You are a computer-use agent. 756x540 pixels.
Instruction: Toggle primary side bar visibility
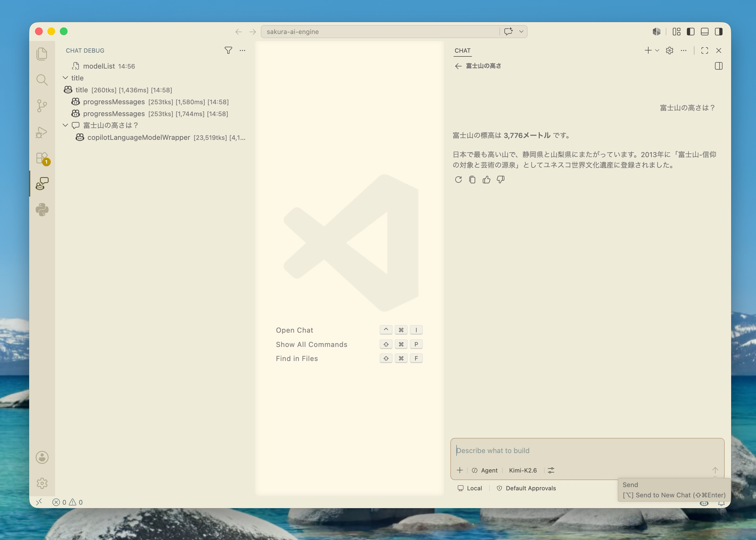coord(690,32)
